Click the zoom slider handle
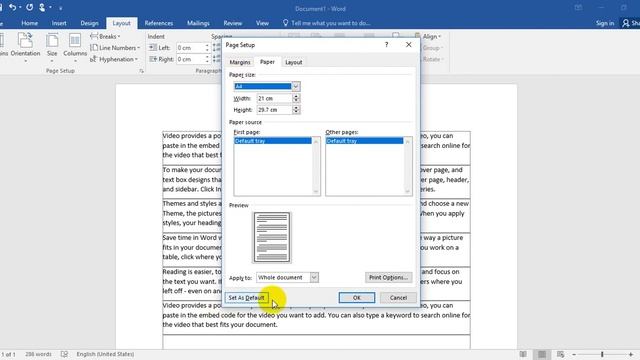Image resolution: width=640 pixels, height=360 pixels. (602, 354)
